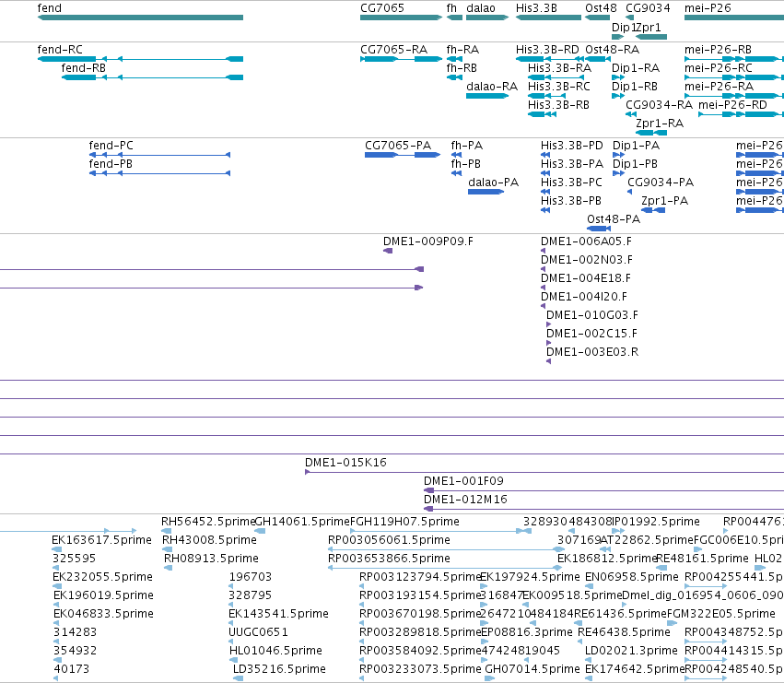The image size is (784, 683).
Task: Click the Ost48-RA transcript label
Action: [612, 50]
